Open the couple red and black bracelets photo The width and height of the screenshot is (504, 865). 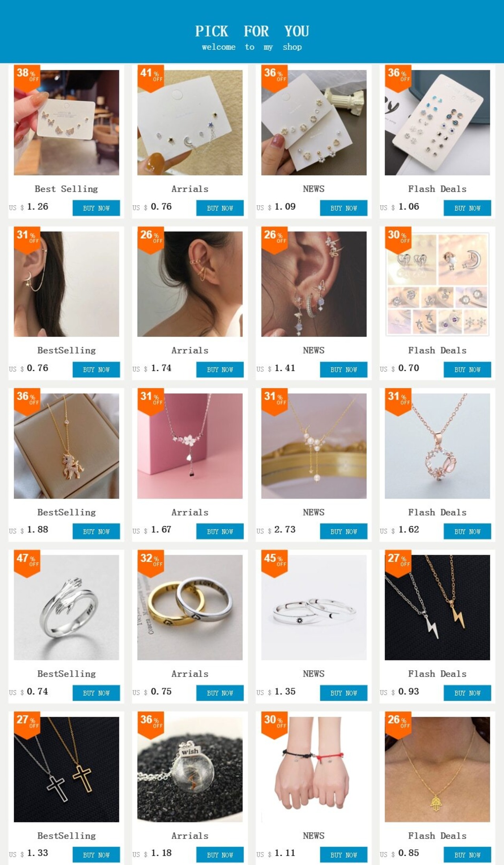point(314,769)
